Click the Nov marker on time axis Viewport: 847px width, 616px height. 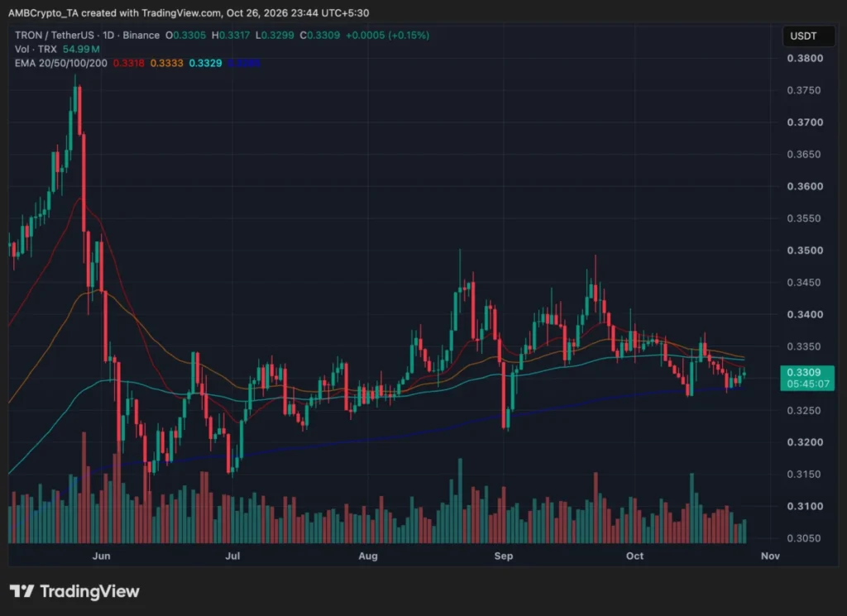coord(770,556)
